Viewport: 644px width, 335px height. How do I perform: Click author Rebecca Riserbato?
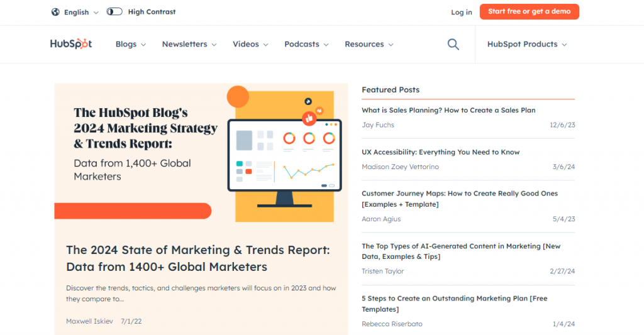[392, 324]
